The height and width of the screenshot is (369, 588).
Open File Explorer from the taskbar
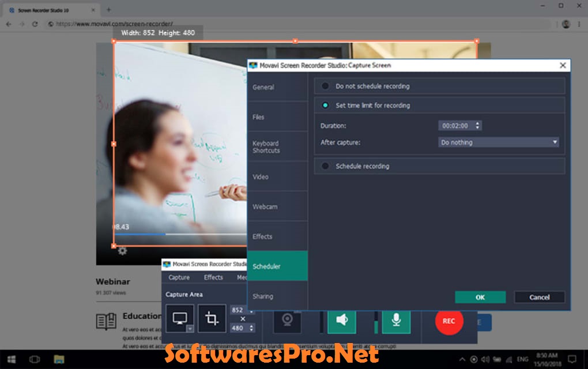coord(58,358)
